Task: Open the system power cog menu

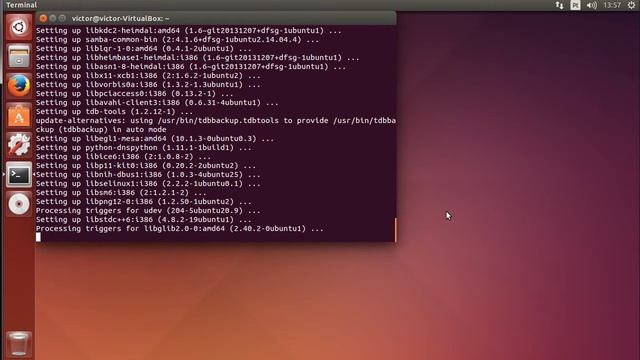Action: (631, 5)
